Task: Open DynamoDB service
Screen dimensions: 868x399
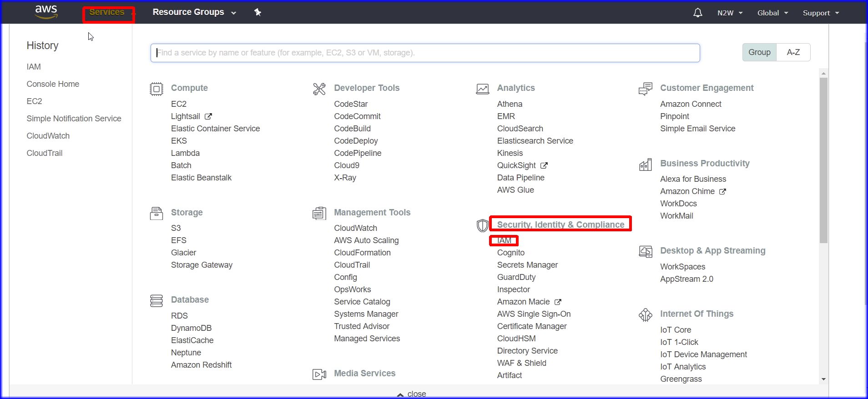Action: [x=191, y=328]
